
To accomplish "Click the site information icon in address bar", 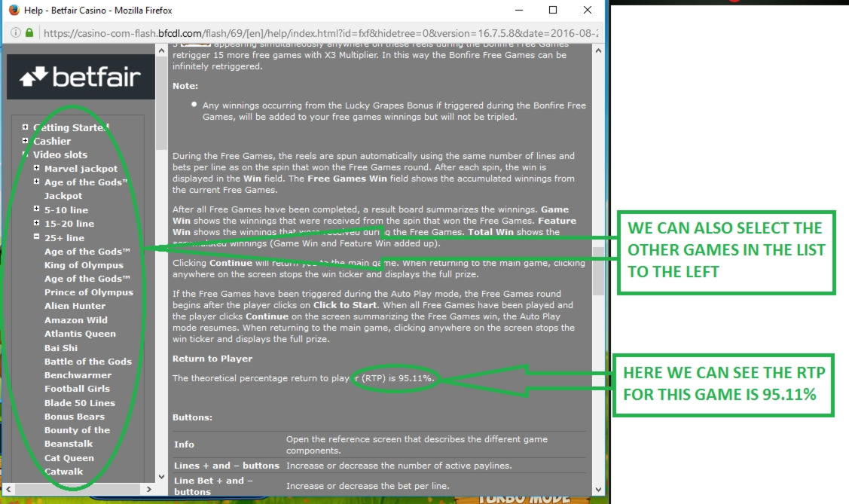I will [16, 32].
